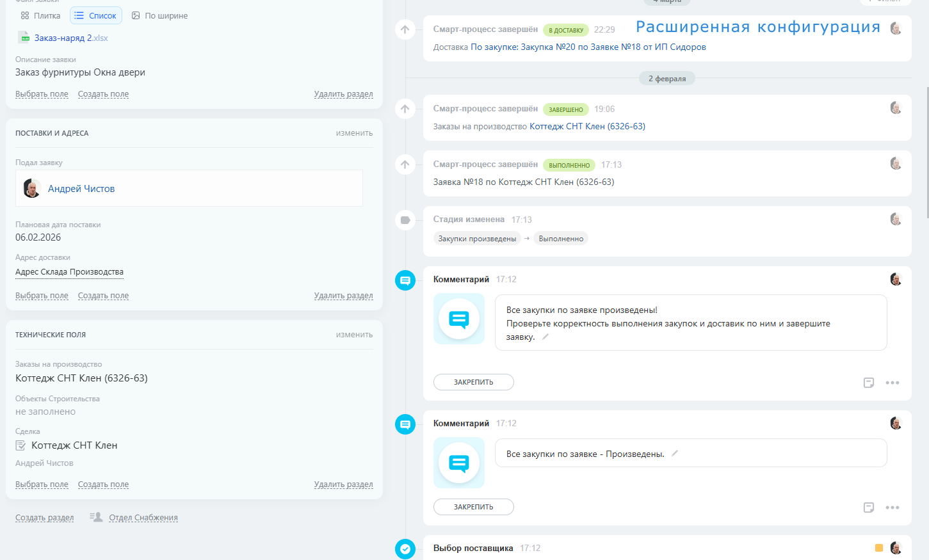
Task: Click Удалить раздел in Поставки и адреса section
Action: point(343,296)
